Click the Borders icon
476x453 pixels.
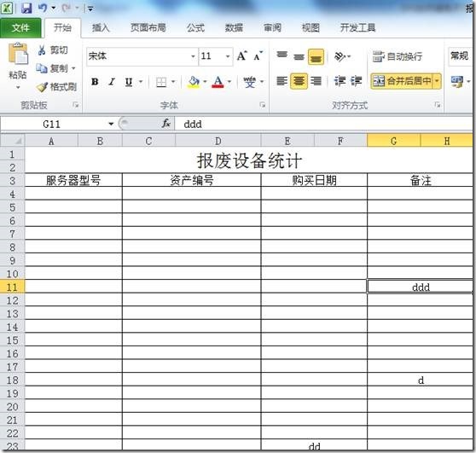pos(161,82)
